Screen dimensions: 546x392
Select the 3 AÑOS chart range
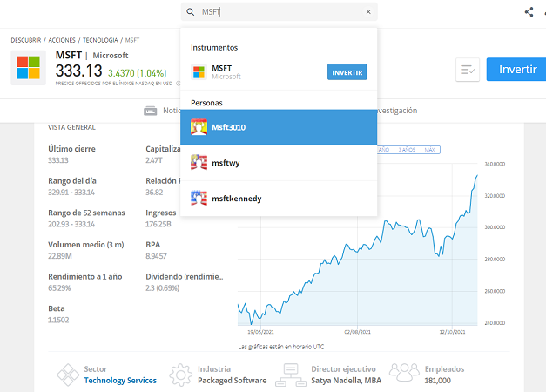(x=407, y=150)
